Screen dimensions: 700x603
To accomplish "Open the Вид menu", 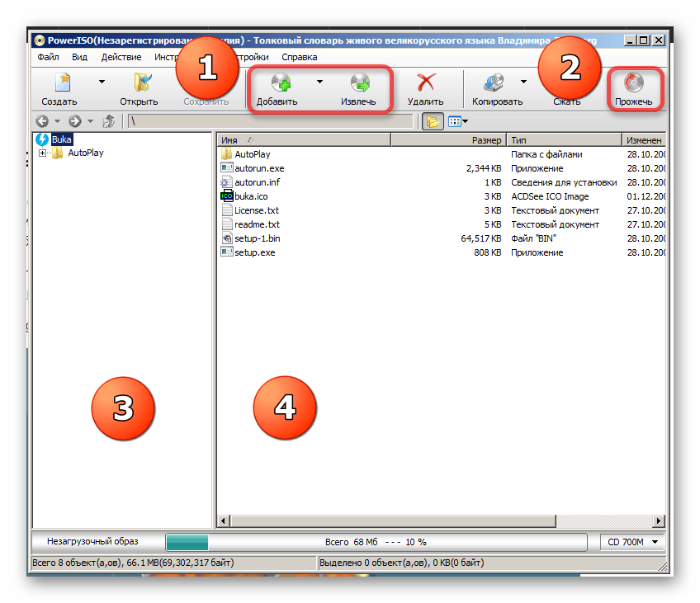I will (x=79, y=57).
